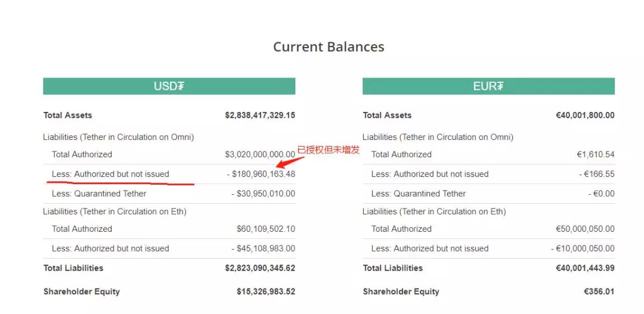
Task: Click USD Omni Total Authorized $3,020,000,000.00
Action: [260, 155]
